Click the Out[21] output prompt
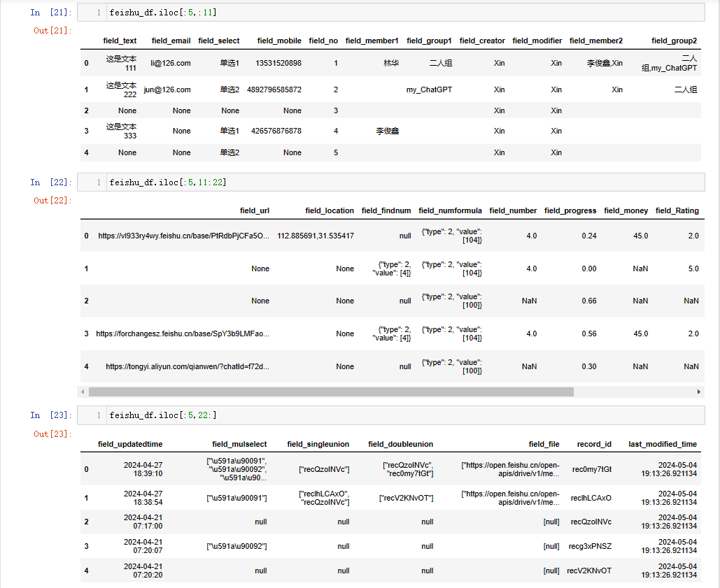The image size is (720, 588). click(x=52, y=30)
